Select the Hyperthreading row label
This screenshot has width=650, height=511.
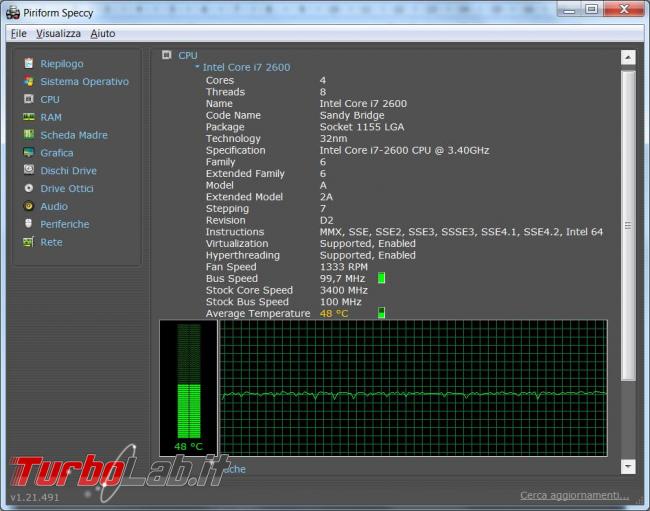243,255
